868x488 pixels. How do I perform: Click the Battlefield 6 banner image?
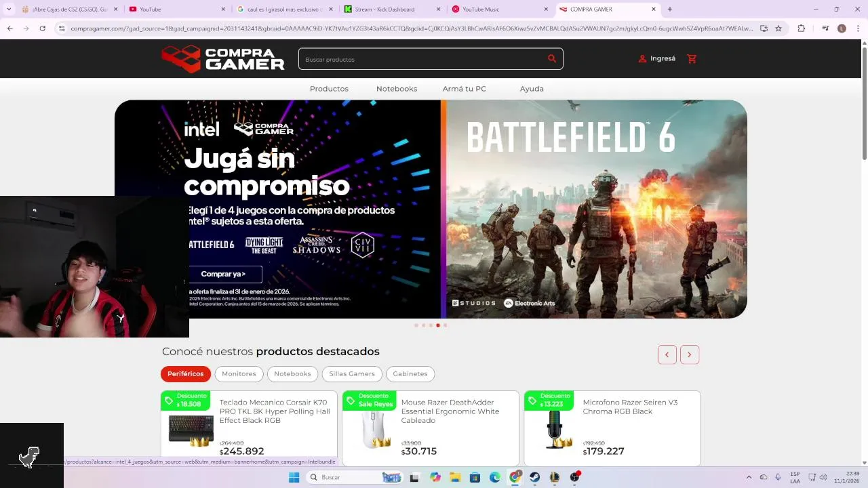point(597,209)
